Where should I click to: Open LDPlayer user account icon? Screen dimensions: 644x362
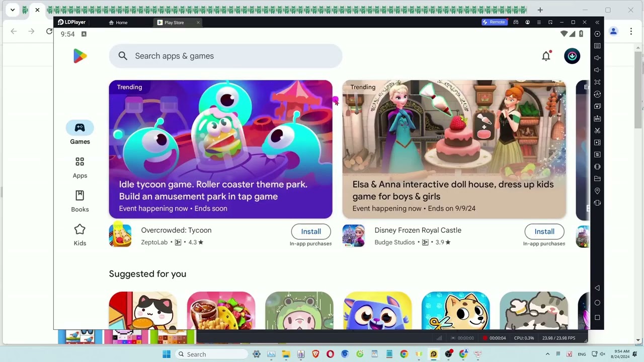[x=527, y=22]
